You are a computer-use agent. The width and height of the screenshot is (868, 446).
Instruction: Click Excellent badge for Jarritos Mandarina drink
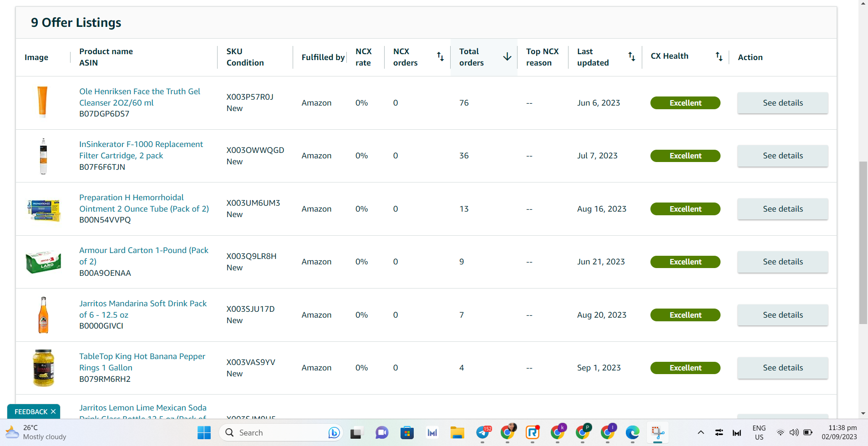tap(685, 315)
